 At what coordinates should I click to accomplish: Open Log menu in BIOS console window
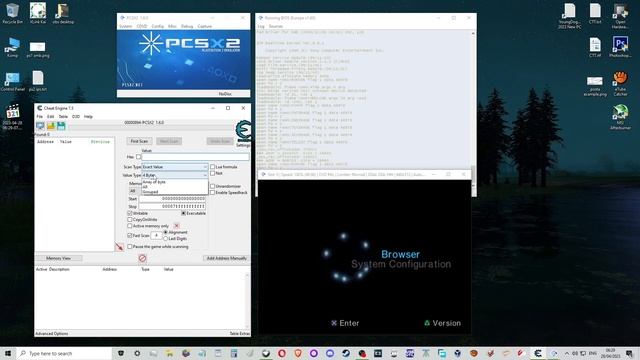[261, 26]
